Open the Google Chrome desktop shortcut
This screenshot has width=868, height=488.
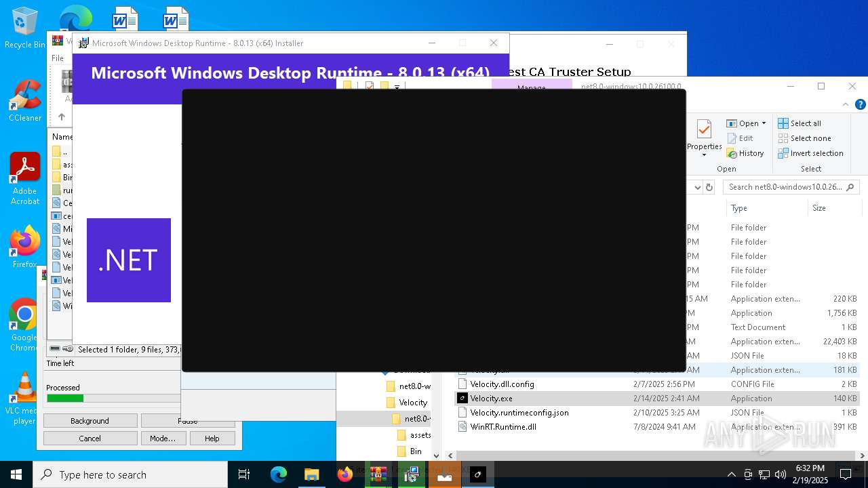[x=24, y=325]
